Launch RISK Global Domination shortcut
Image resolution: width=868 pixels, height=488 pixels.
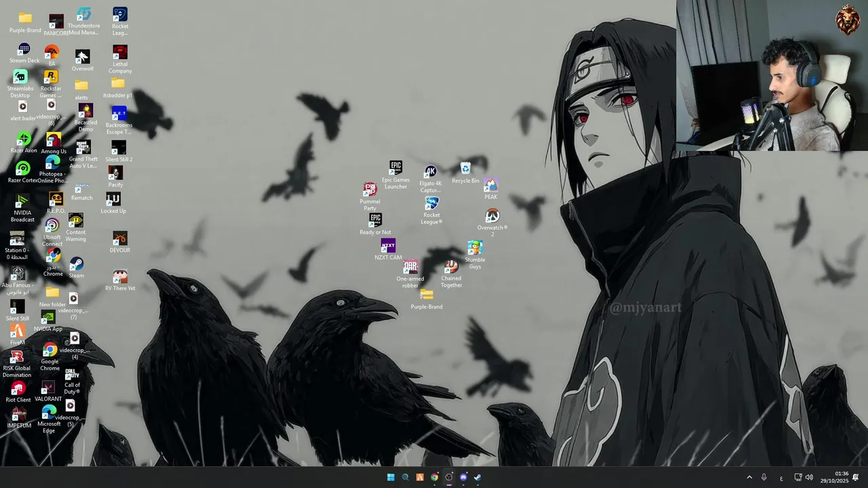click(x=17, y=364)
